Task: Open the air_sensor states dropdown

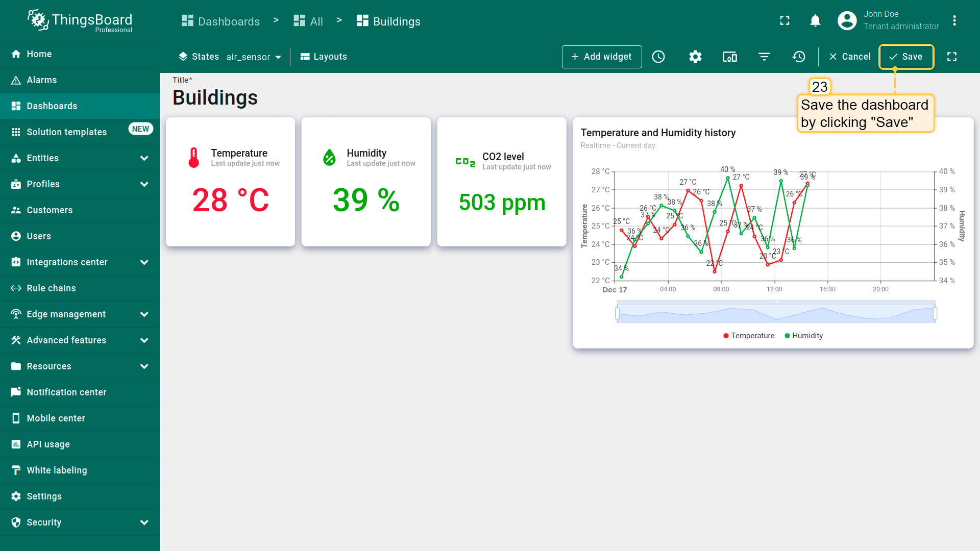Action: tap(254, 57)
